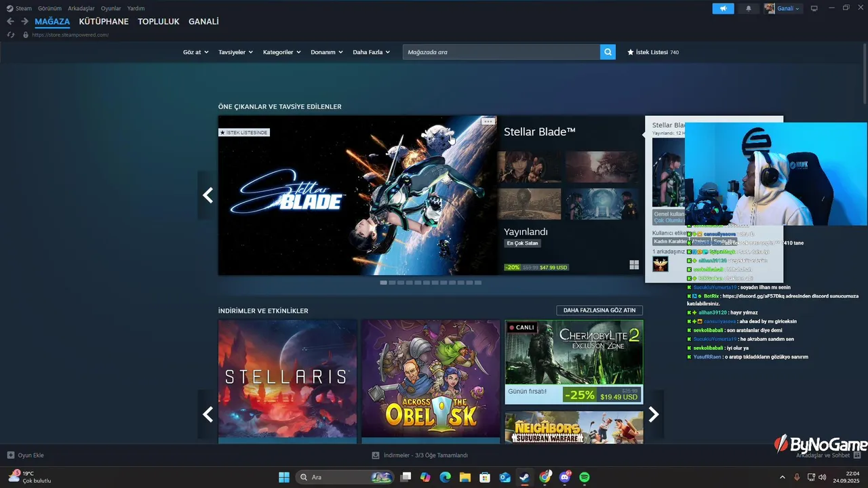Open the Donanım dropdown
This screenshot has width=868, height=488.
point(327,52)
